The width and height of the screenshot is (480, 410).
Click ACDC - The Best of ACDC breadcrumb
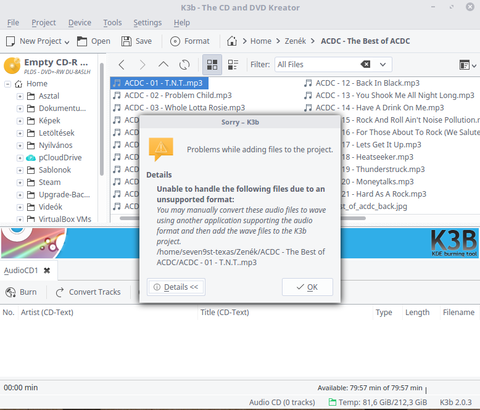(365, 41)
